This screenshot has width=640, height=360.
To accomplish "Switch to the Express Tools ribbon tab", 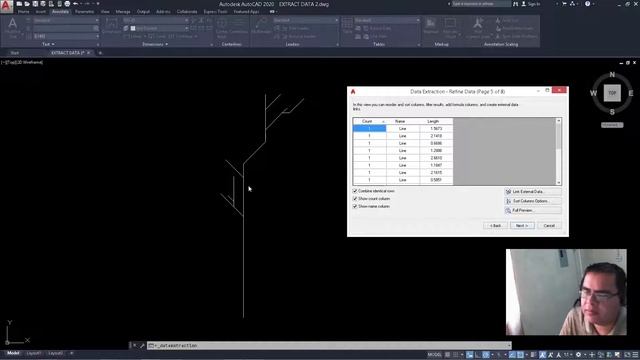I will coord(216,12).
